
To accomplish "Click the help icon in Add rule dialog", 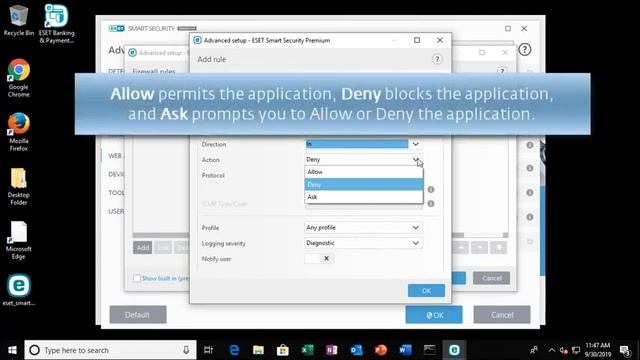I will tap(437, 59).
